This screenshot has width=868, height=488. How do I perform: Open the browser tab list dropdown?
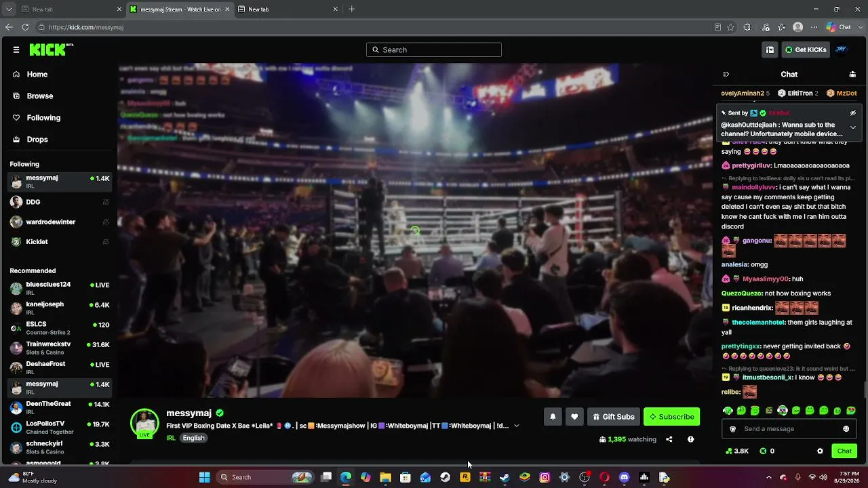[x=9, y=9]
